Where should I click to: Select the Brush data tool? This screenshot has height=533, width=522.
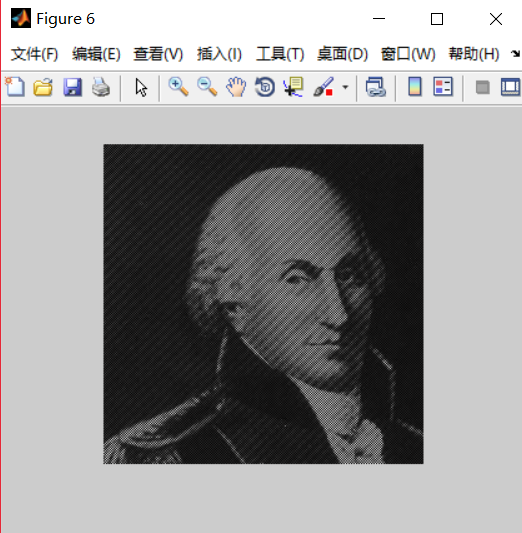tap(323, 87)
